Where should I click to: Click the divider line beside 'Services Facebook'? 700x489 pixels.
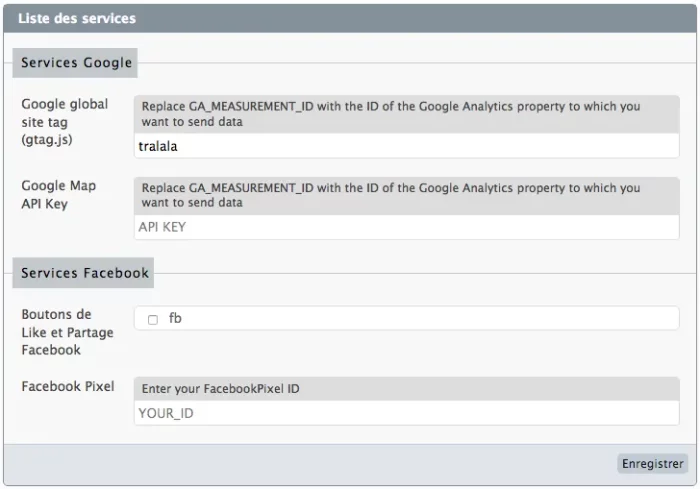(425, 273)
